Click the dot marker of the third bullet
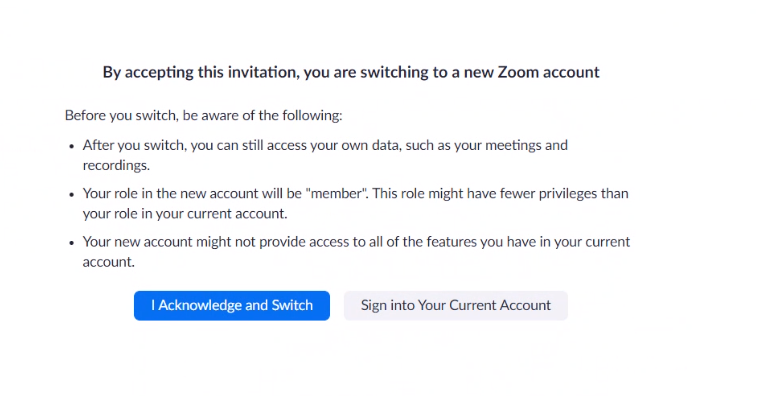Viewport: 760px width, 396px height. (x=72, y=242)
